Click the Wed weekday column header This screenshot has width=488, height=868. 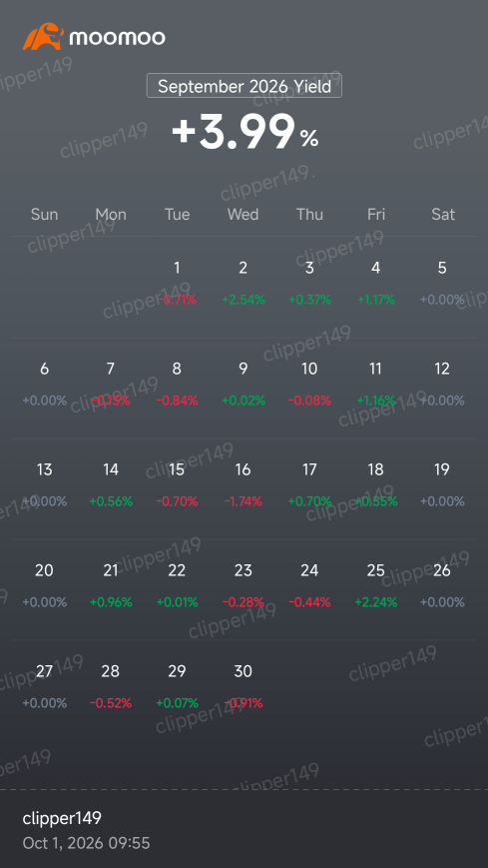243,214
